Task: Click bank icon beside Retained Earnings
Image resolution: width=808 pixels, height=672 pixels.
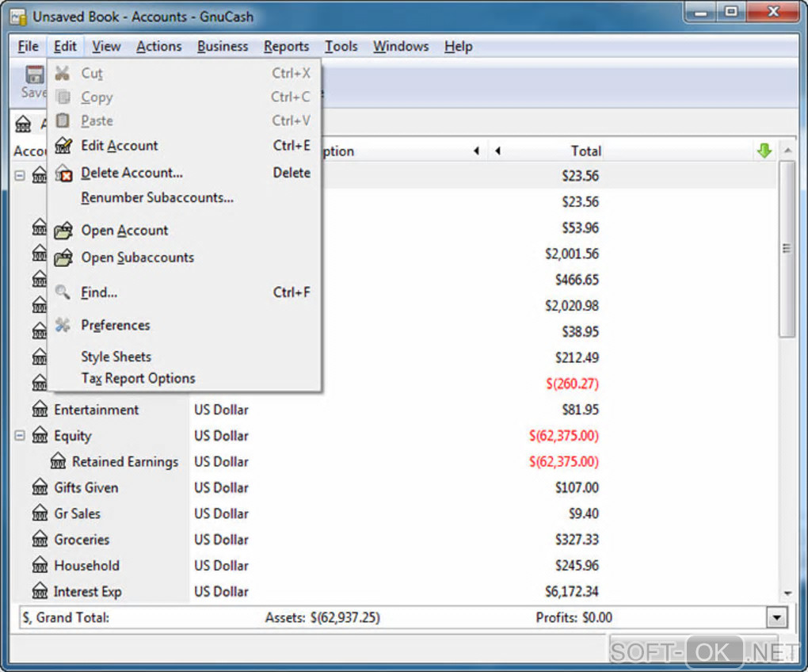Action: coord(59,461)
